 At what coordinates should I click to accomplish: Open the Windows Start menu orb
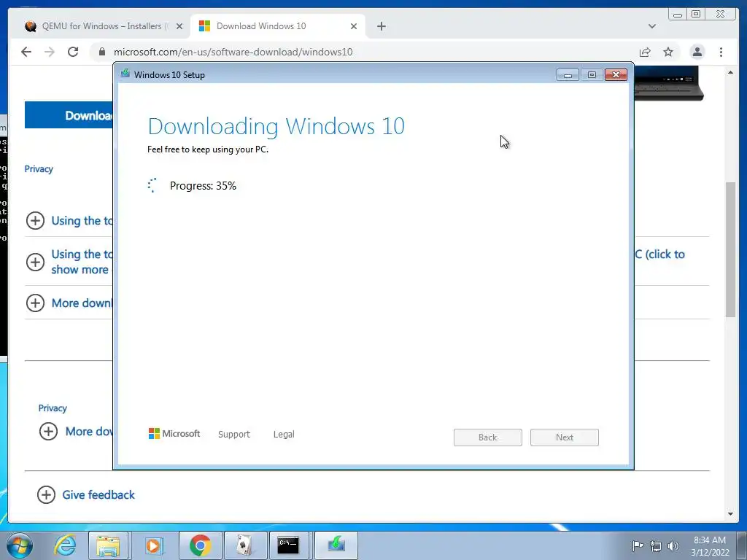pos(20,545)
